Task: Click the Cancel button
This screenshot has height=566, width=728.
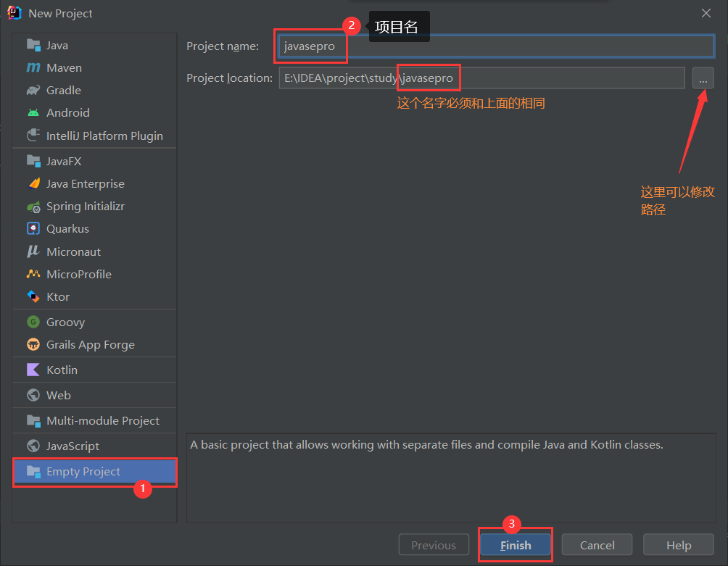Action: (x=597, y=545)
